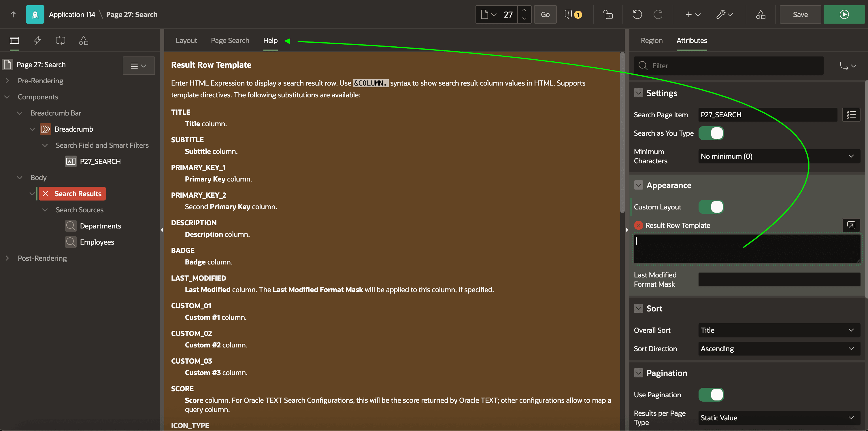Collapse the Settings group

pyautogui.click(x=638, y=93)
